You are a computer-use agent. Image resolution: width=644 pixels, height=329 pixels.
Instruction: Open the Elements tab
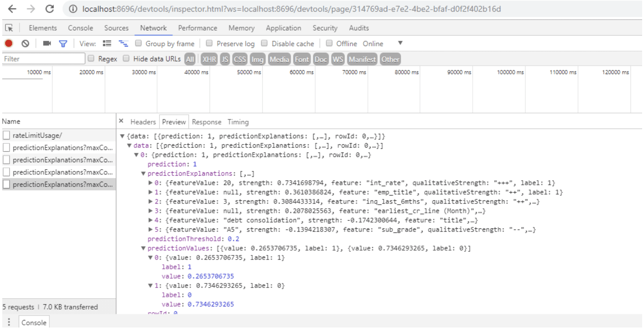tap(43, 28)
